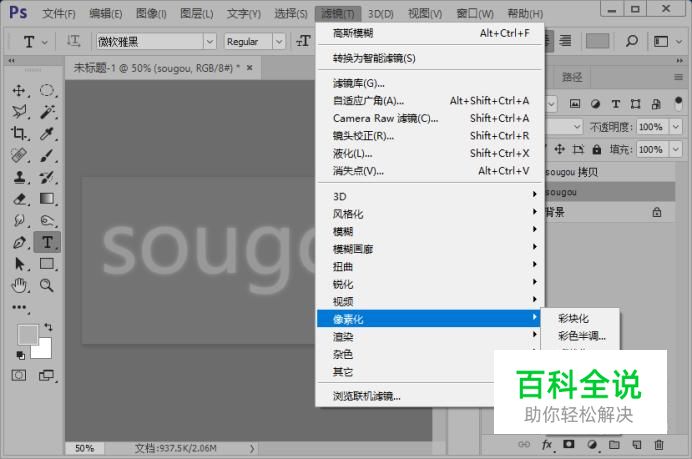Select the Zoom tool
The width and height of the screenshot is (692, 459).
(46, 286)
